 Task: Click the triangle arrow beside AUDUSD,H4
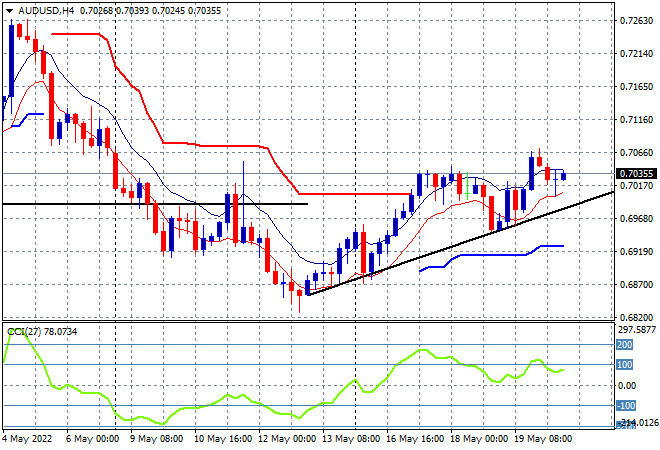9,8
